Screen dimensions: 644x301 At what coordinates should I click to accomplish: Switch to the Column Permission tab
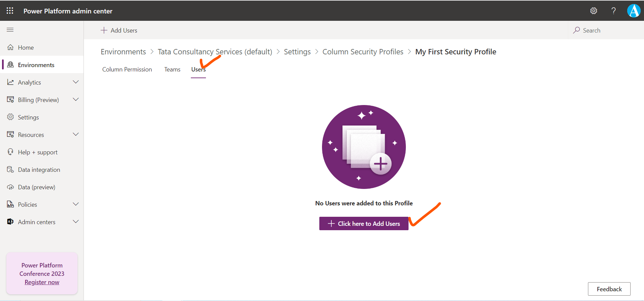tap(127, 69)
